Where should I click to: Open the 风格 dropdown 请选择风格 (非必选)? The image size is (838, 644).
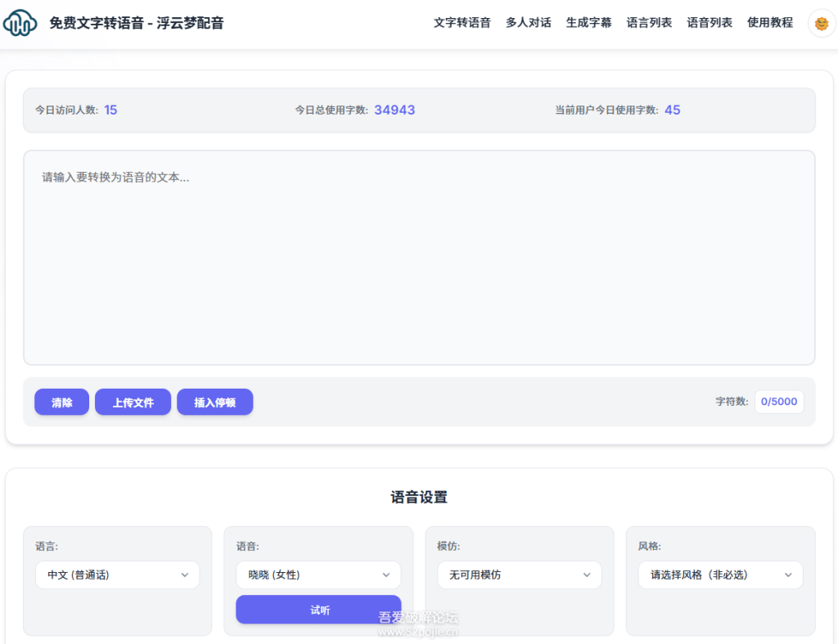pos(720,575)
